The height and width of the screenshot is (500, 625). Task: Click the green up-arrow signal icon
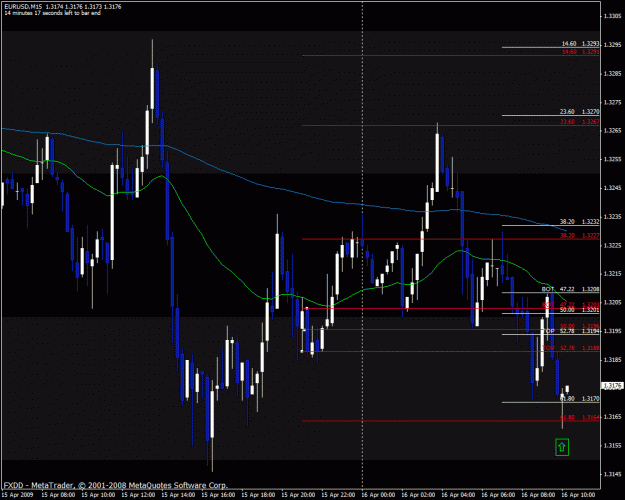pos(562,447)
